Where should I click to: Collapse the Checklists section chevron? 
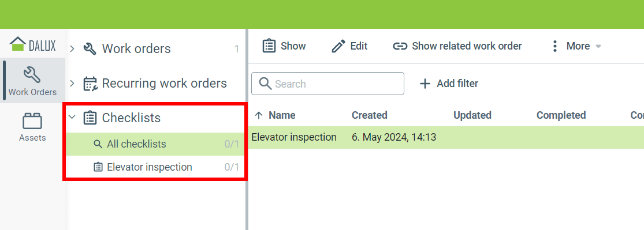(x=72, y=118)
